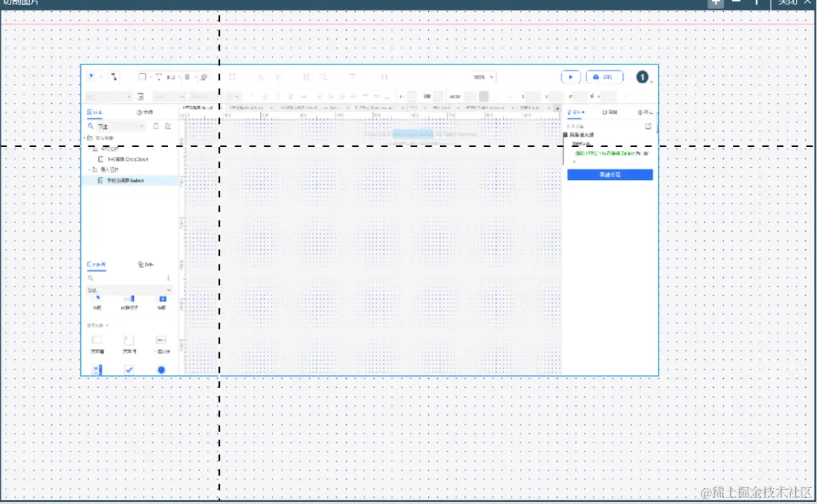Open the library options kebab menu
The width and height of the screenshot is (817, 504).
pos(168,278)
